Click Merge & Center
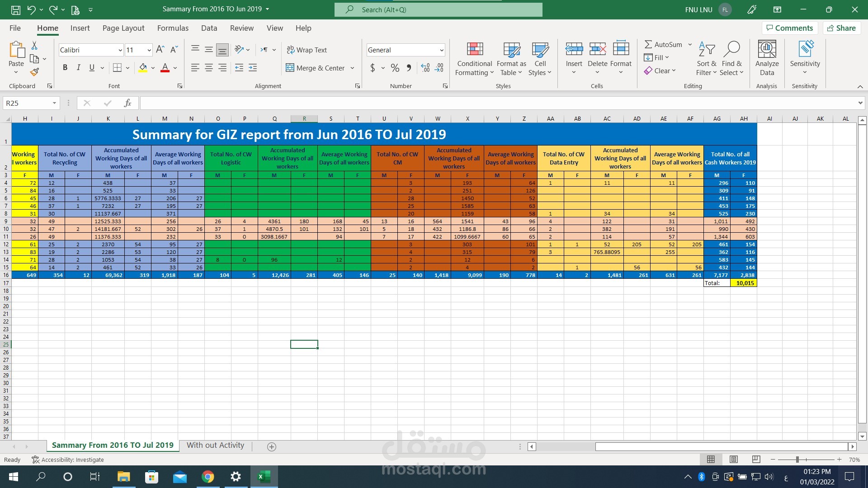 tap(316, 68)
